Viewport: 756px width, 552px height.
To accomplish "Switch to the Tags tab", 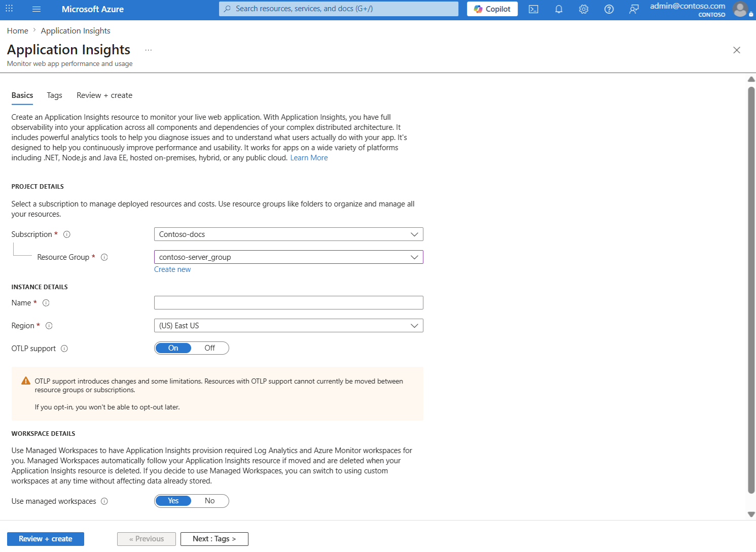I will click(54, 95).
